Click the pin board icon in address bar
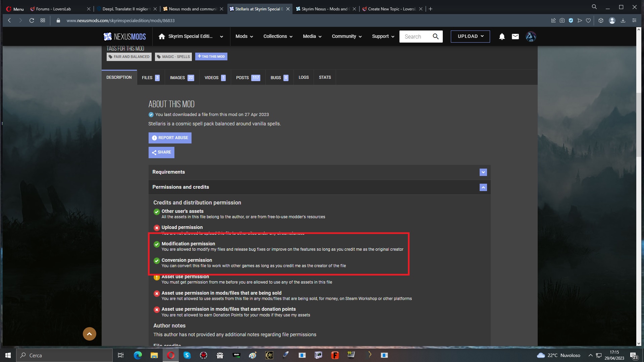The image size is (644, 362). coord(553,20)
